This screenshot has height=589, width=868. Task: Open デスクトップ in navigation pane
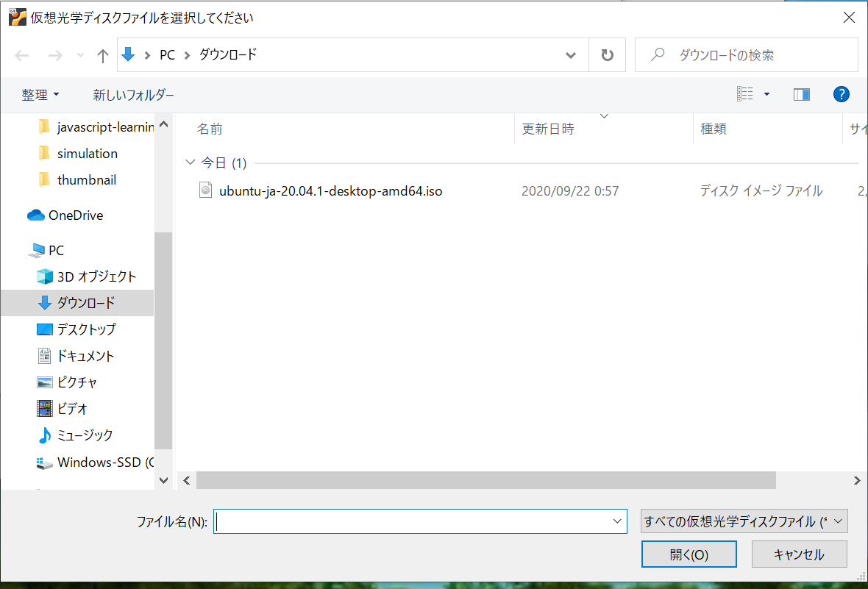77,329
